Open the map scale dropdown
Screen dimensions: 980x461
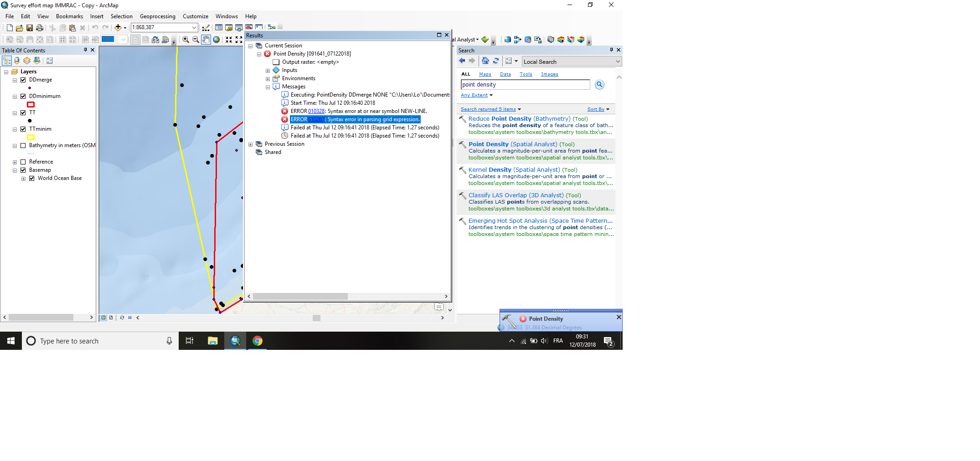pos(194,28)
